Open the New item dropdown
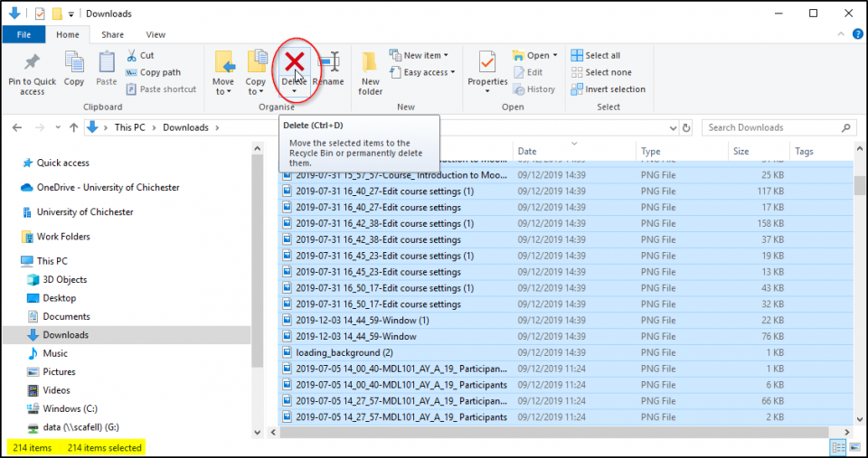This screenshot has width=868, height=458. tap(419, 55)
